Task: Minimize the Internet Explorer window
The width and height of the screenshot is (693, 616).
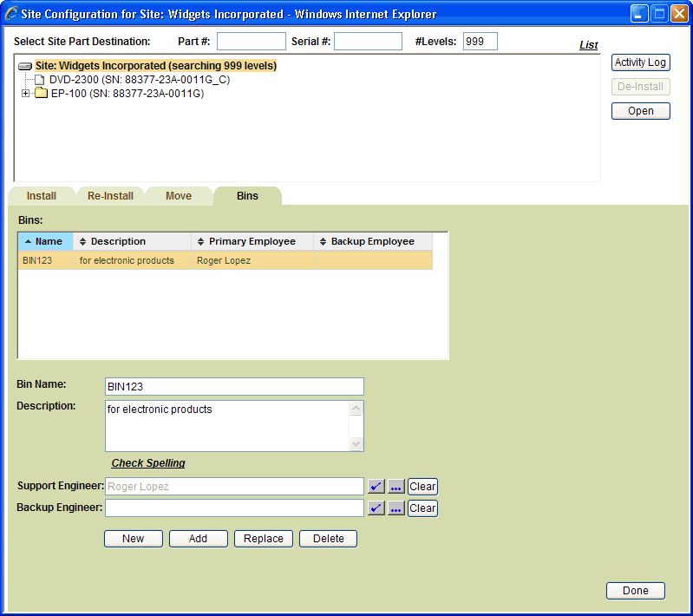Action: pos(639,14)
